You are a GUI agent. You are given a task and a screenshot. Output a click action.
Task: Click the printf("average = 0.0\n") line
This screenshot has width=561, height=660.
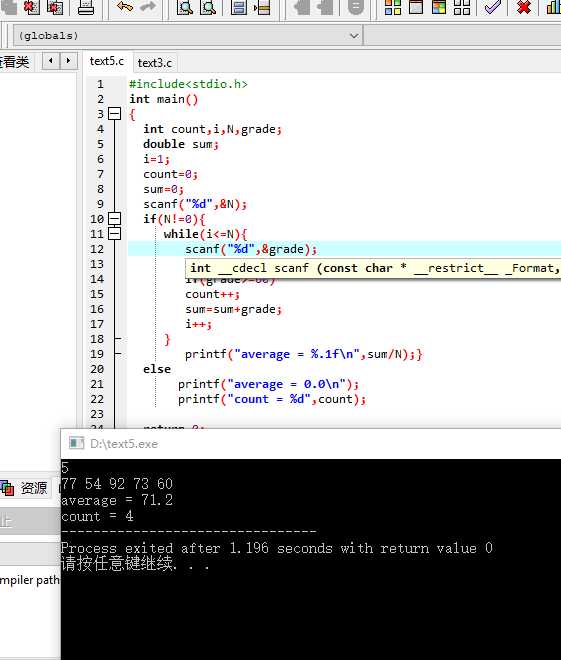pos(268,384)
